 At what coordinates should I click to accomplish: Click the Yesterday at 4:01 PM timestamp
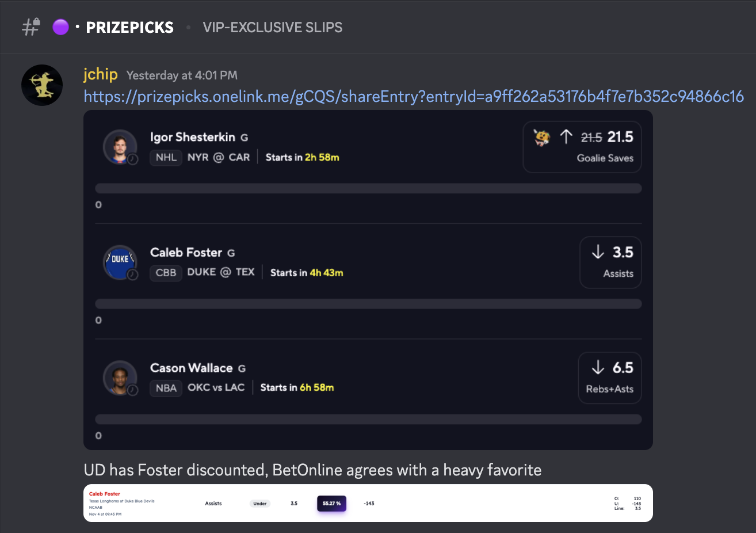(x=182, y=75)
